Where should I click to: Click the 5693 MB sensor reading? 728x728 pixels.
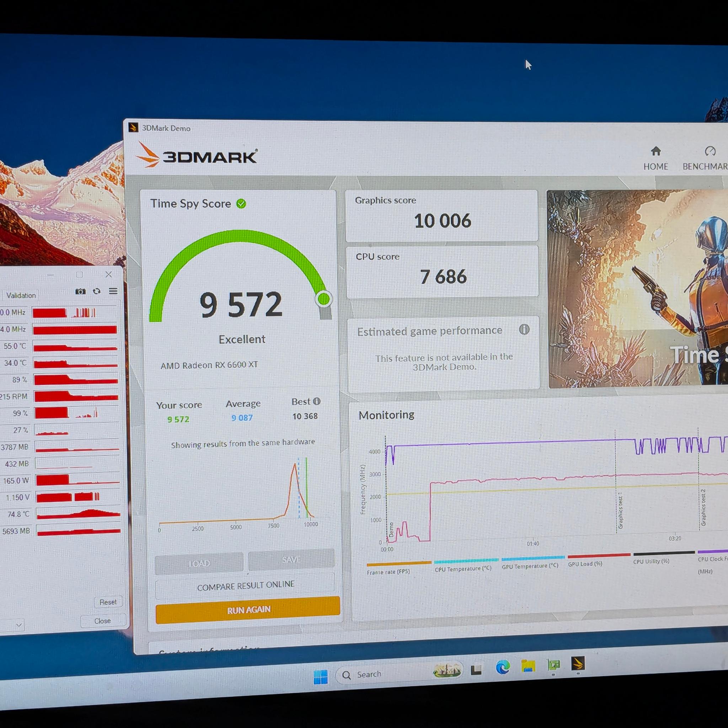pos(16,531)
